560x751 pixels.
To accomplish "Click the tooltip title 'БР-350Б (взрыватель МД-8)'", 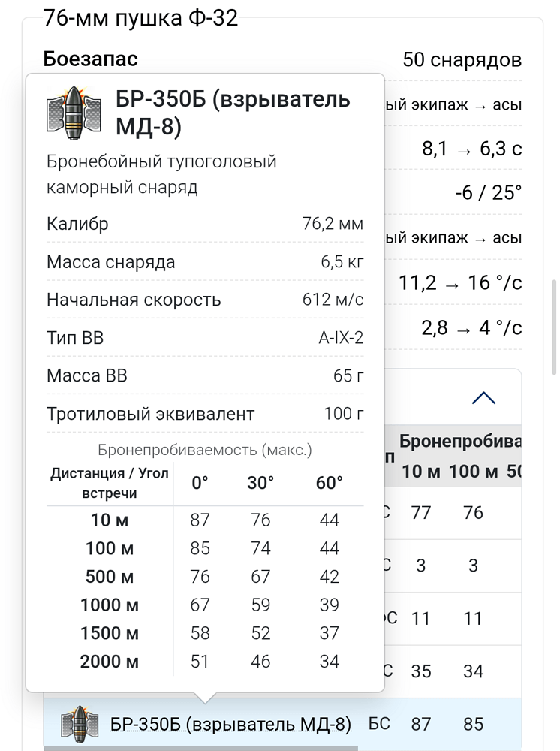I will coord(233,113).
